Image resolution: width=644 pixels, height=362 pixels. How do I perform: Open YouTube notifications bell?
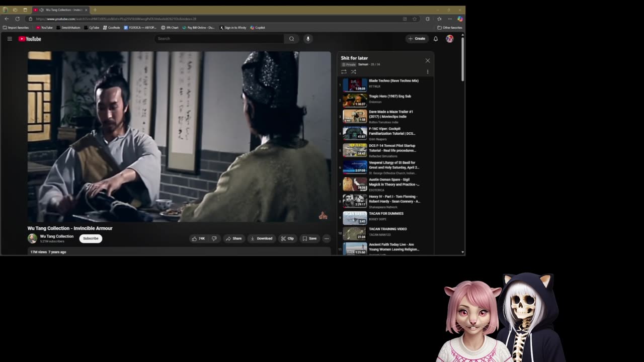coord(436,39)
